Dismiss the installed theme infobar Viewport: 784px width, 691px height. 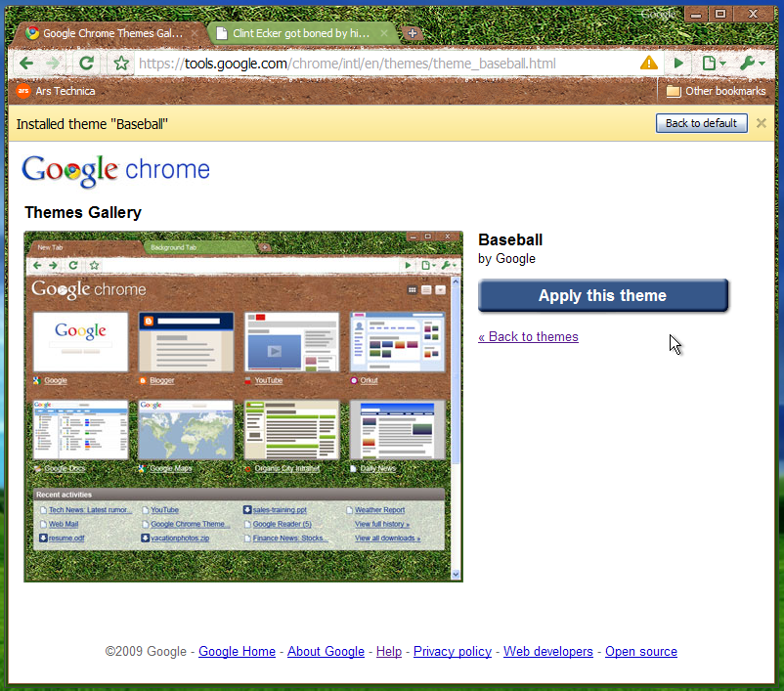click(x=761, y=123)
